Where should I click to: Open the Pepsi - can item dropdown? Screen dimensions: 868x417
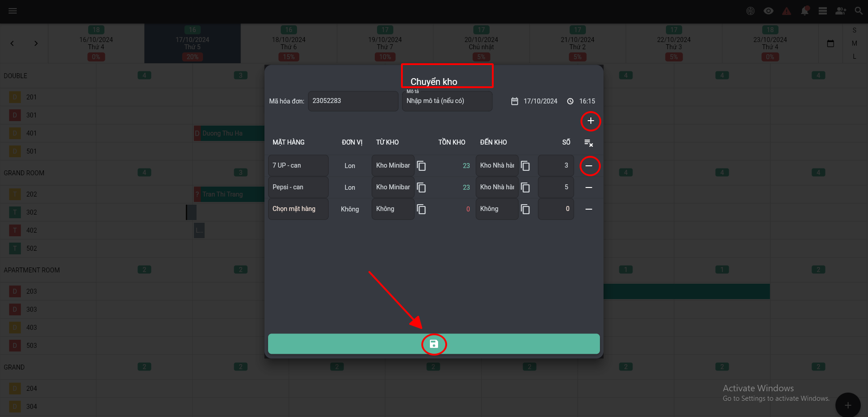tap(298, 187)
